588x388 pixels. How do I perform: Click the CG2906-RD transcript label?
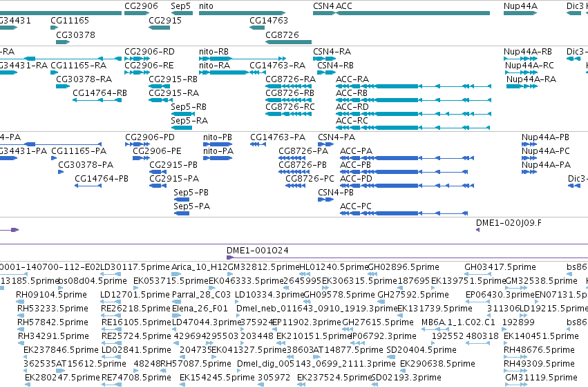pos(150,51)
